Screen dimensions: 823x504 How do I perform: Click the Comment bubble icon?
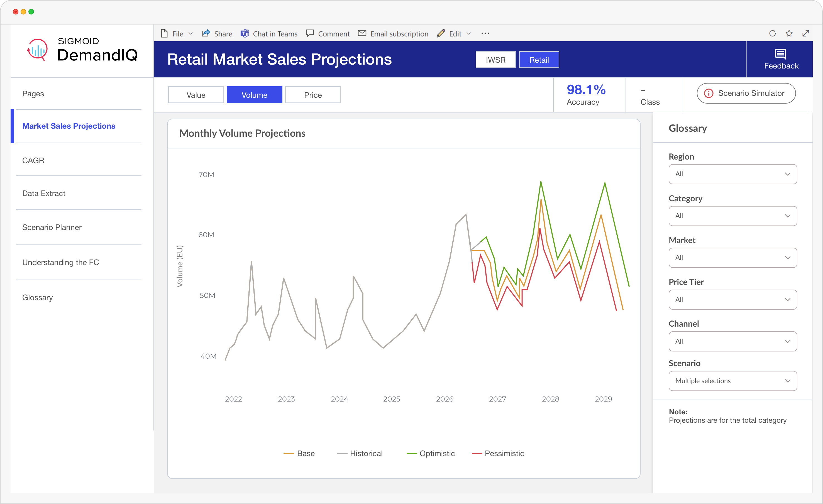click(310, 33)
